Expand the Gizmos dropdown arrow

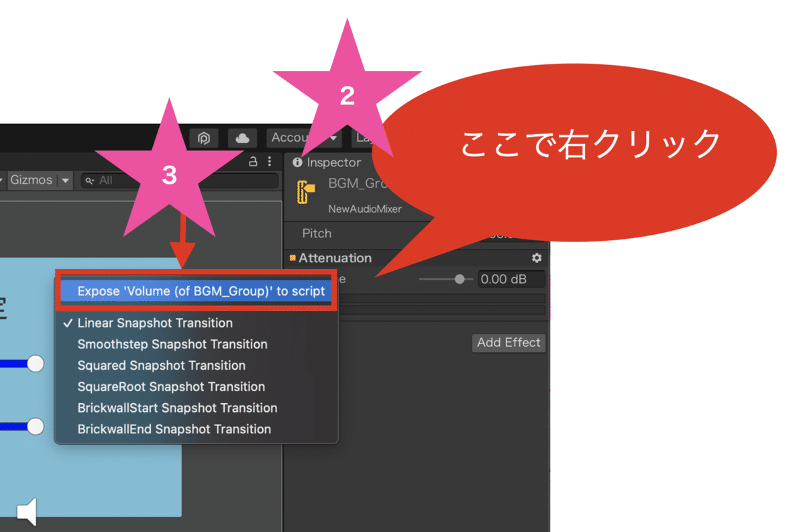tap(65, 180)
